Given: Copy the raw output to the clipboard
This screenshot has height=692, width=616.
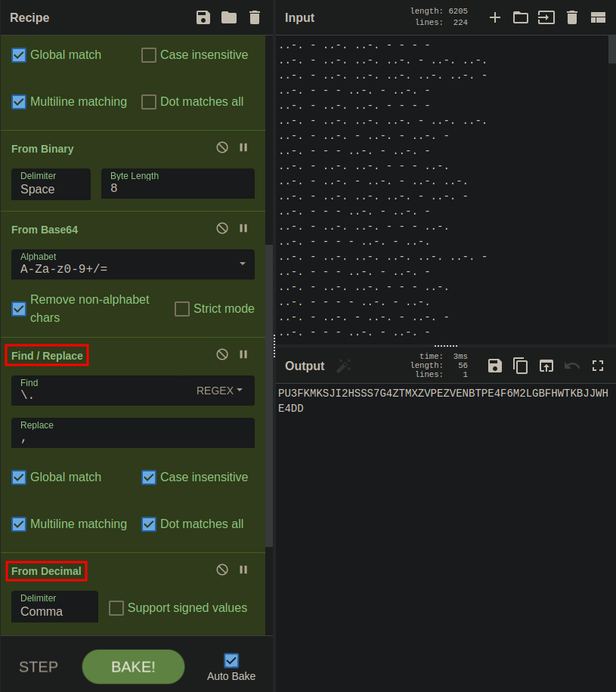Looking at the screenshot, I should (x=521, y=366).
